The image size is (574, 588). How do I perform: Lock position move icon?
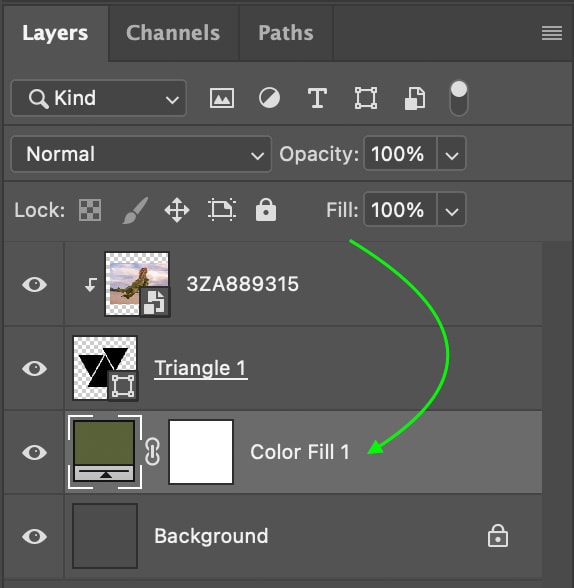[x=177, y=210]
